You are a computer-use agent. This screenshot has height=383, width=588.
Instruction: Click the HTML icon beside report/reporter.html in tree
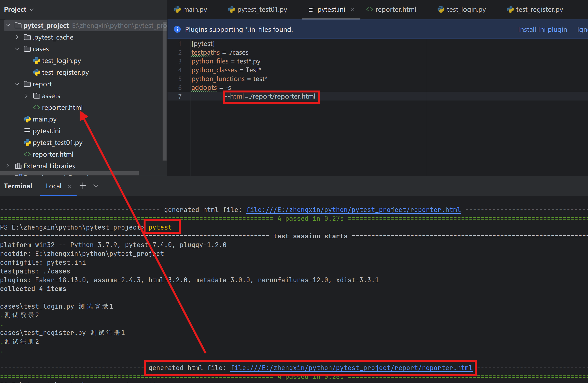coord(37,107)
